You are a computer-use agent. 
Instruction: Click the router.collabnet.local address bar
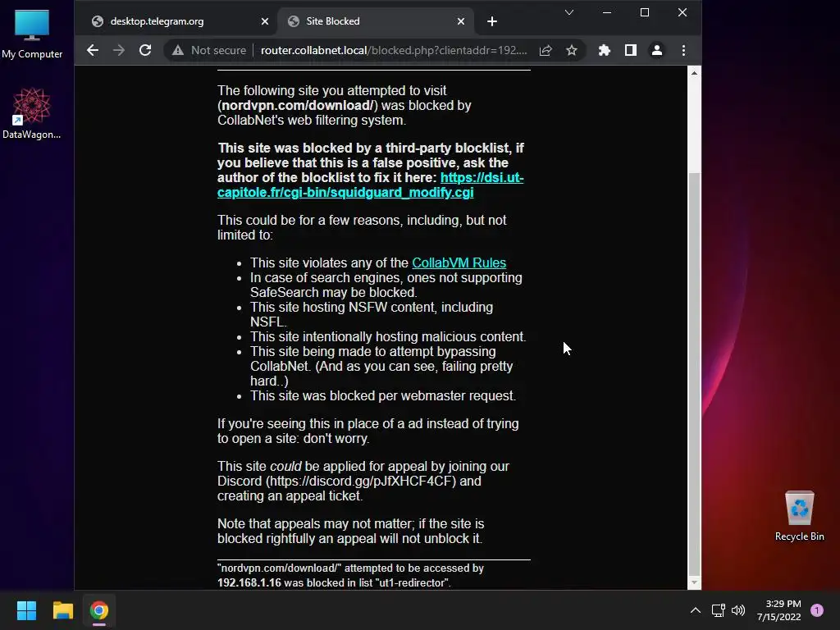(x=394, y=50)
